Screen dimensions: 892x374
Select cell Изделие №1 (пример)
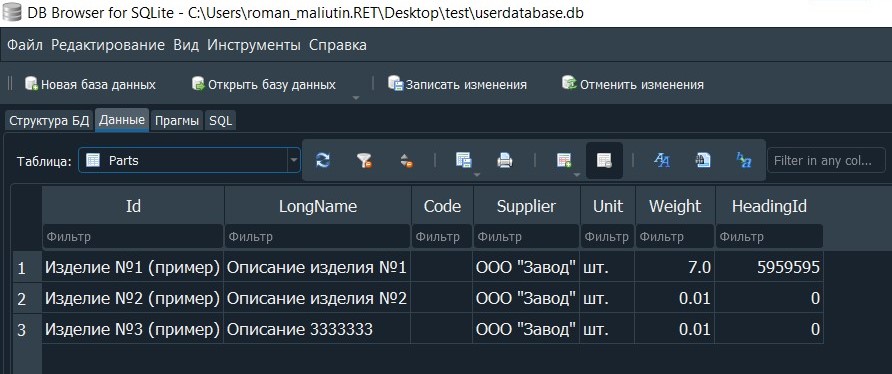tap(133, 267)
